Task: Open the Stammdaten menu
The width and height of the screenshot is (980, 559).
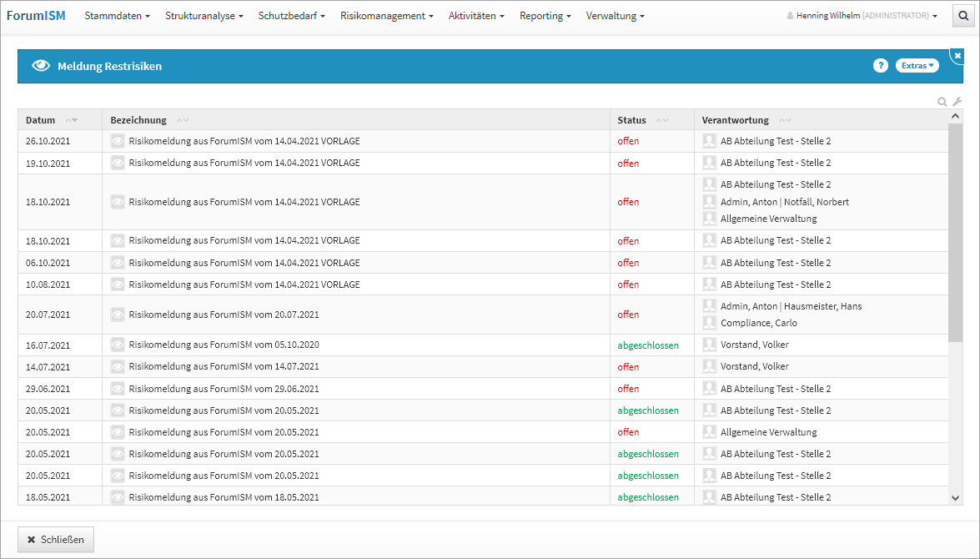Action: click(117, 16)
